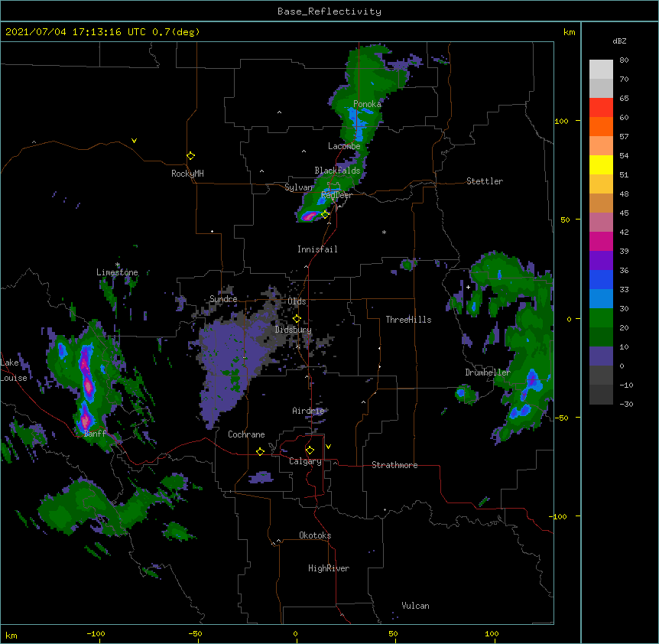Click the 80 value at the legend top
Image resolution: width=659 pixels, height=644 pixels.
click(624, 60)
